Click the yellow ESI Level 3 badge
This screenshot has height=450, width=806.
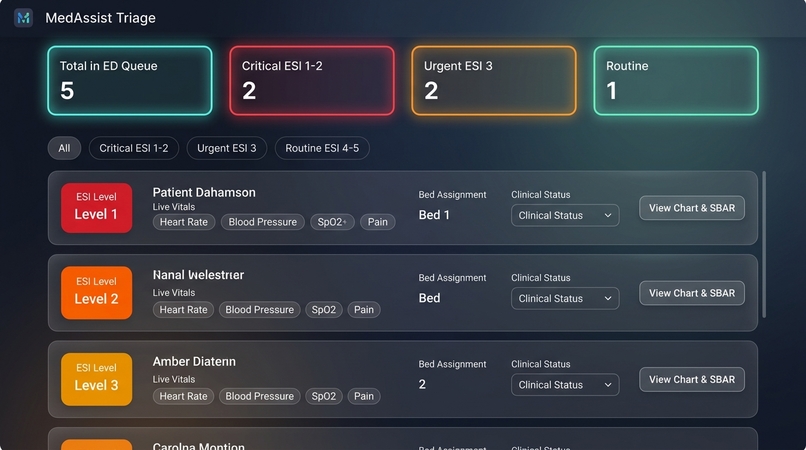97,379
